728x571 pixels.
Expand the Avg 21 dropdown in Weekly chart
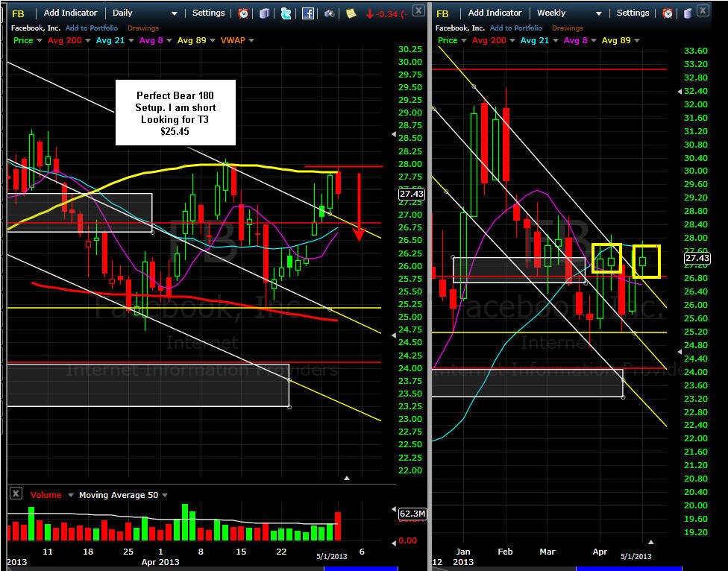556,41
